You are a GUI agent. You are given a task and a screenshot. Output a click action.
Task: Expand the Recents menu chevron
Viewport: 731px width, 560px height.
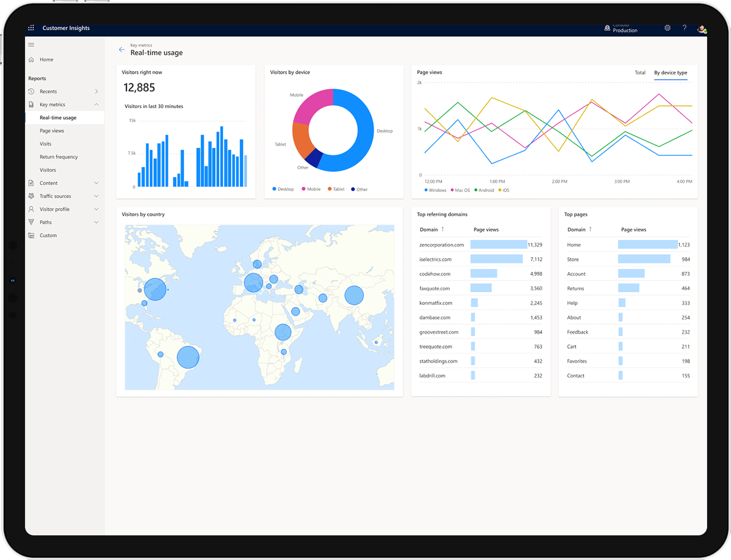point(96,91)
